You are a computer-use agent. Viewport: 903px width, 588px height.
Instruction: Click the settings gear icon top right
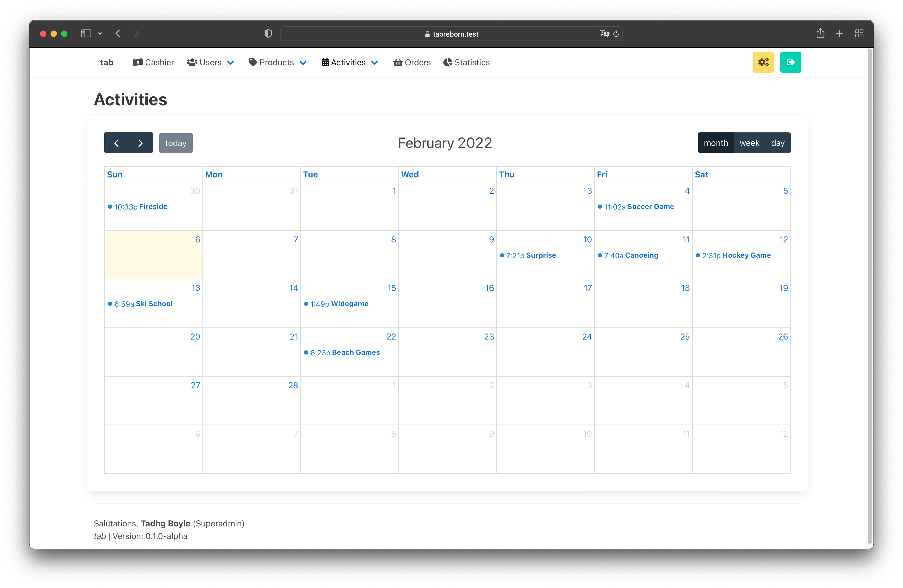tap(763, 62)
